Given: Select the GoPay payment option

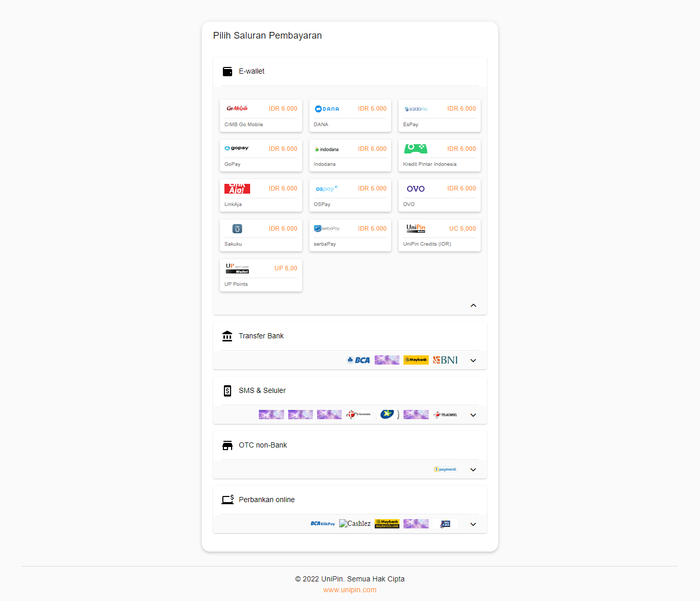Looking at the screenshot, I should [x=260, y=156].
